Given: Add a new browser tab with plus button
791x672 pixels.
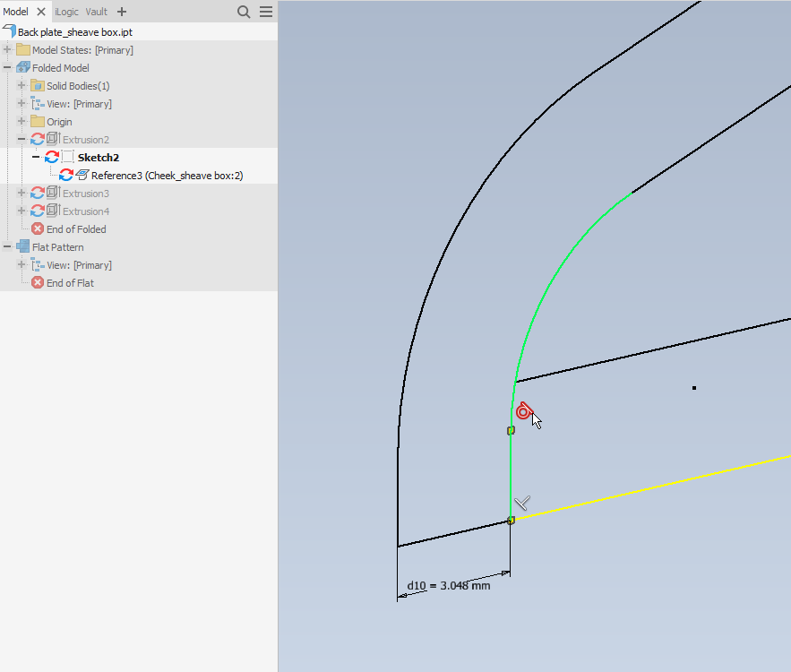Looking at the screenshot, I should (121, 12).
